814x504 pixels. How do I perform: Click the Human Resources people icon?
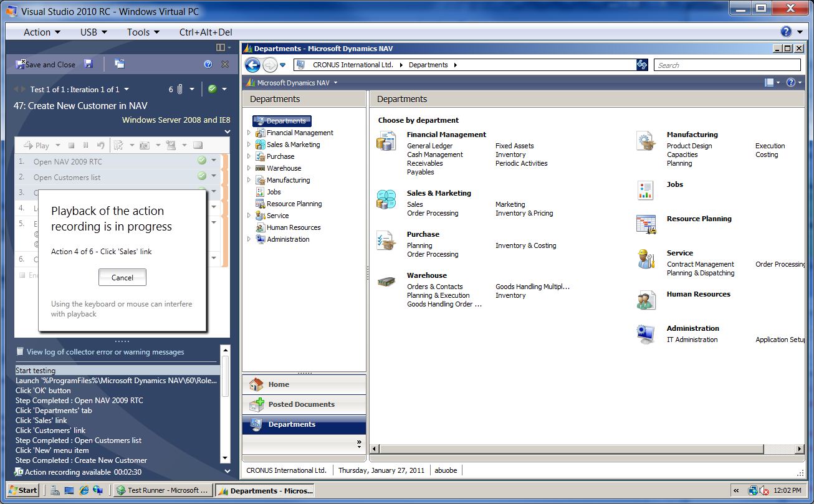pos(646,300)
